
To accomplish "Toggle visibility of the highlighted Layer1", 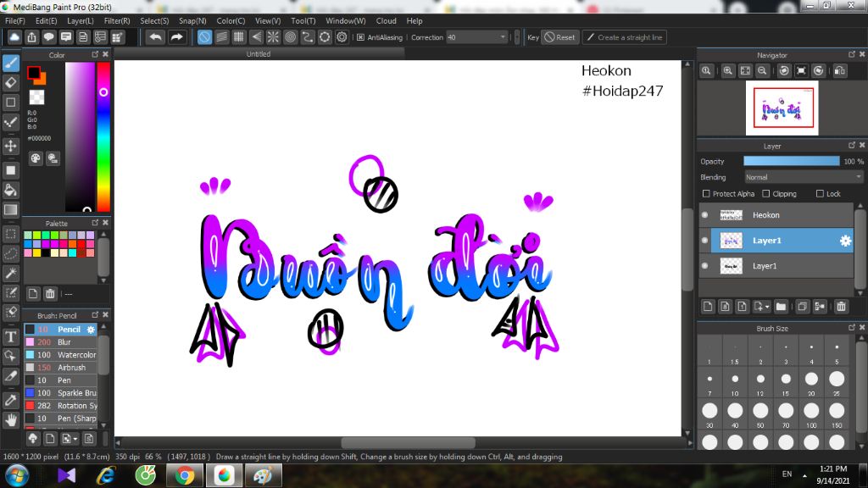I will click(x=704, y=241).
